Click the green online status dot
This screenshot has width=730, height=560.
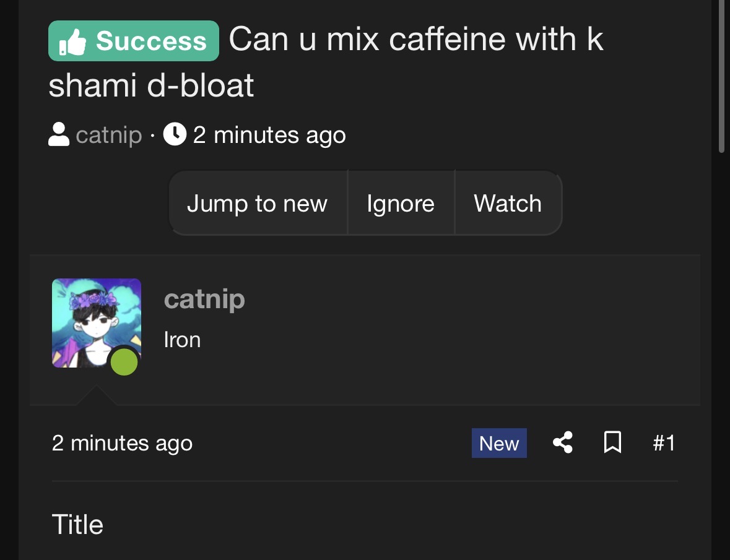(124, 362)
